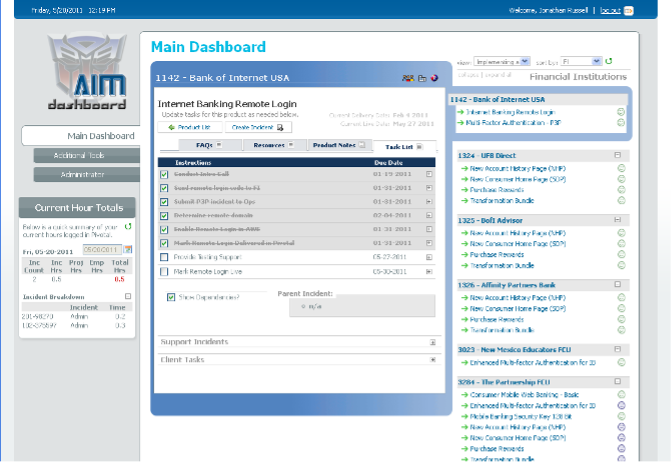Toggle the Show Dependencies checkbox

pos(171,297)
